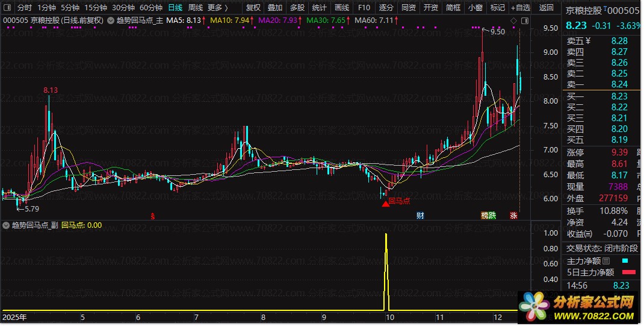Open the list icon beside 主力净额
Viewport: 644px width, 326px height.
[606, 261]
